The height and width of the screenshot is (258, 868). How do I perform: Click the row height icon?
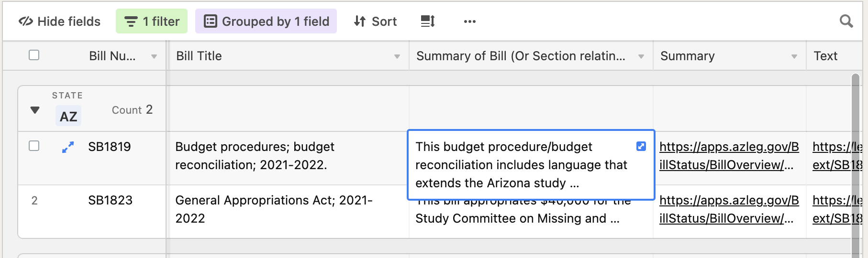click(427, 21)
